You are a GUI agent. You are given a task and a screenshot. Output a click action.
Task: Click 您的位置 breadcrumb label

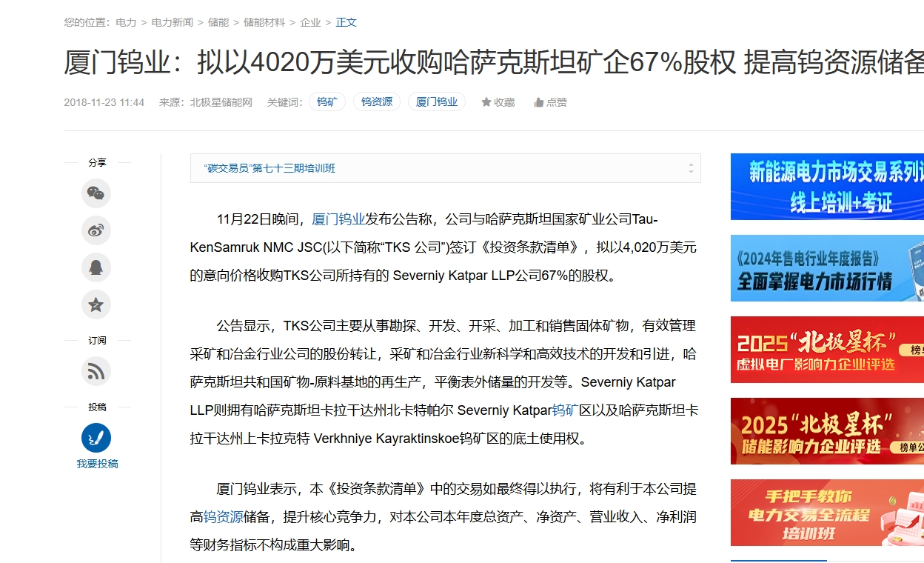(87, 22)
